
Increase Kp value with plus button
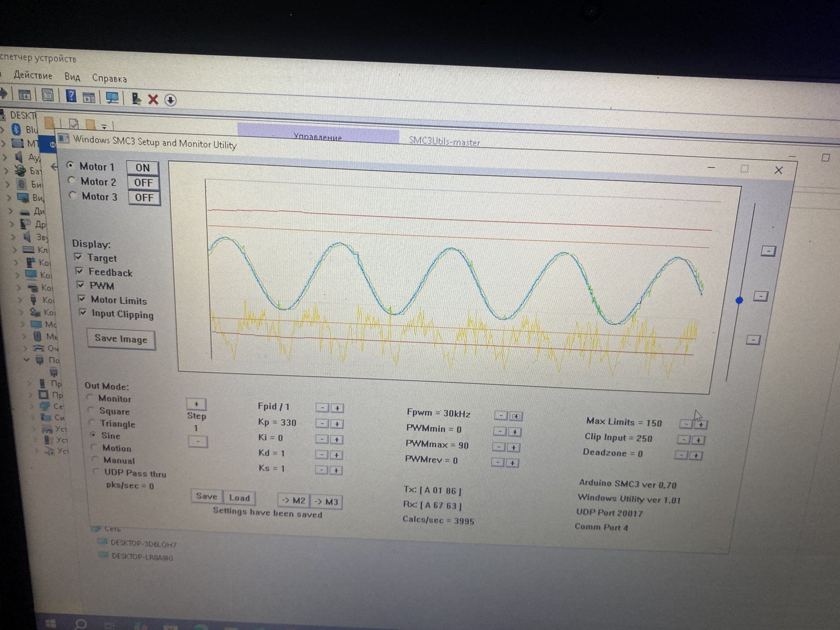[337, 424]
